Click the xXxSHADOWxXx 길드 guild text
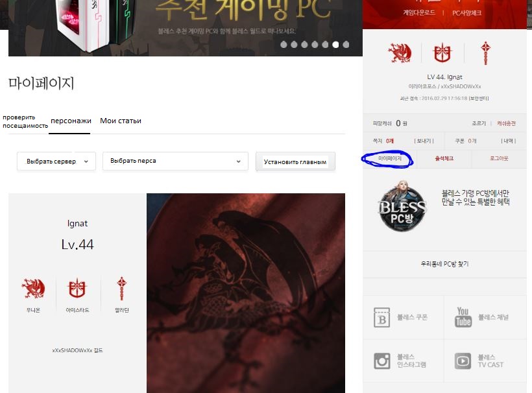This screenshot has width=532, height=393. pyautogui.click(x=77, y=350)
